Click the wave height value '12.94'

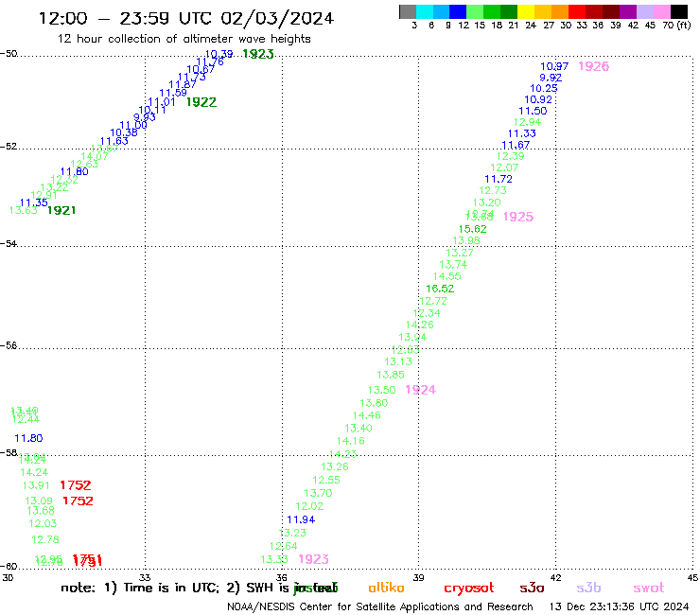[527, 122]
